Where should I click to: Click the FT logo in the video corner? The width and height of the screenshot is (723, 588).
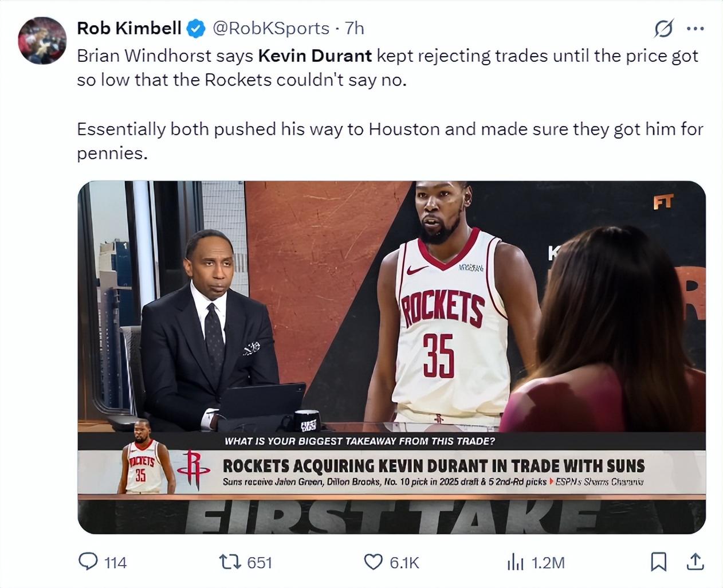pos(664,202)
